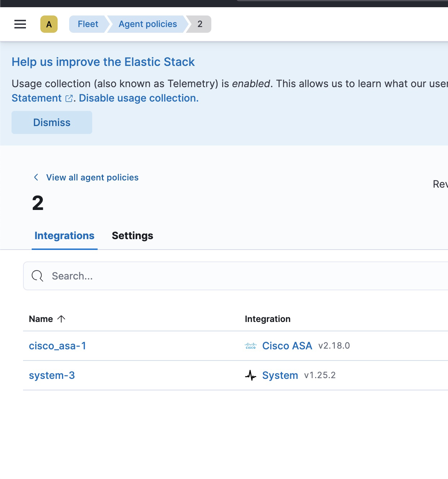
Task: Open the Disable usage collection link
Action: pos(138,98)
